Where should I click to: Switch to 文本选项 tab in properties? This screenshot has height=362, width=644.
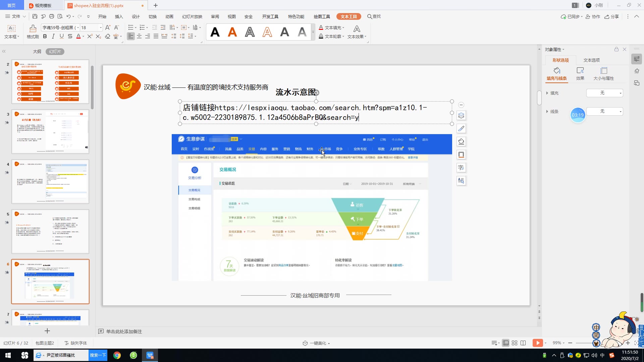point(592,60)
